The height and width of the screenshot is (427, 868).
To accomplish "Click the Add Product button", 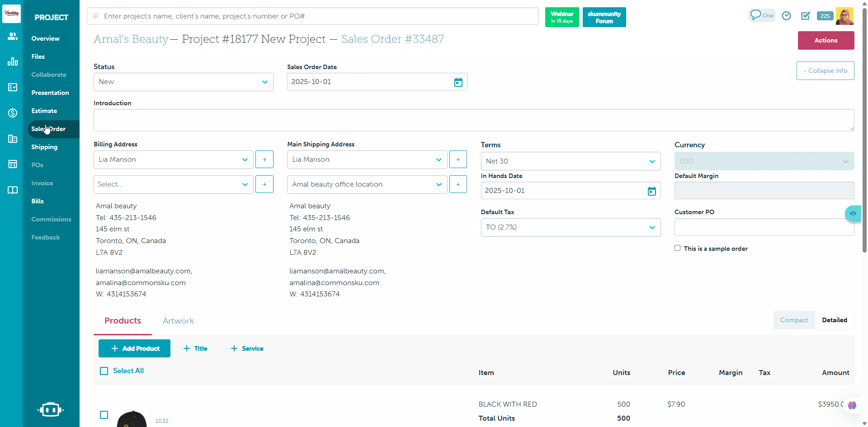I will [134, 348].
